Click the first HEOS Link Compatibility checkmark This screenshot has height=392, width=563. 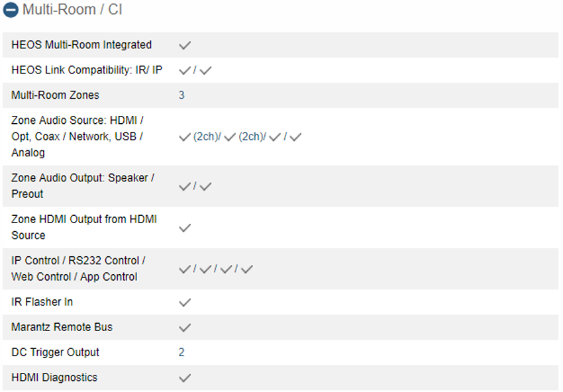[x=185, y=70]
